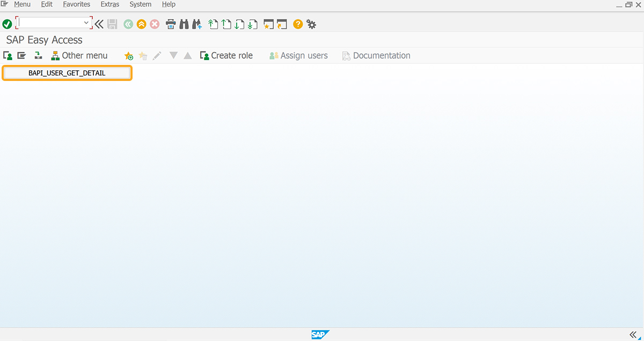
Task: Open the command field history dropdown arrow
Action: [86, 23]
